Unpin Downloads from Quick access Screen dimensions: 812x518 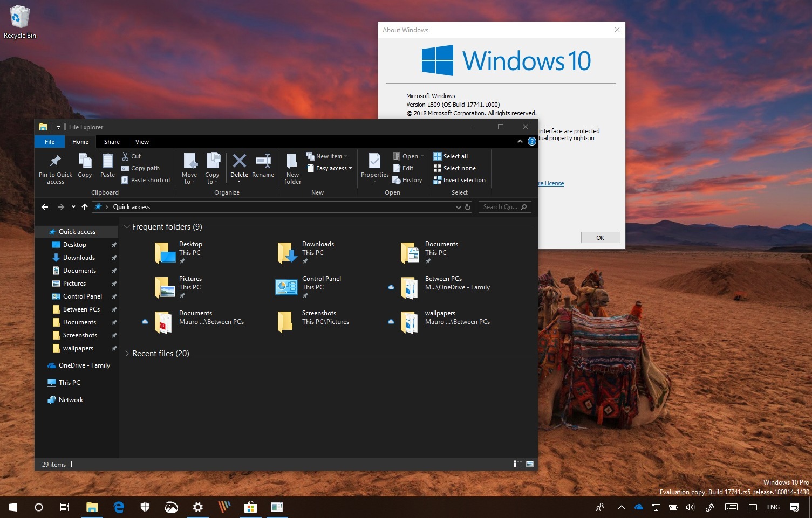(114, 258)
